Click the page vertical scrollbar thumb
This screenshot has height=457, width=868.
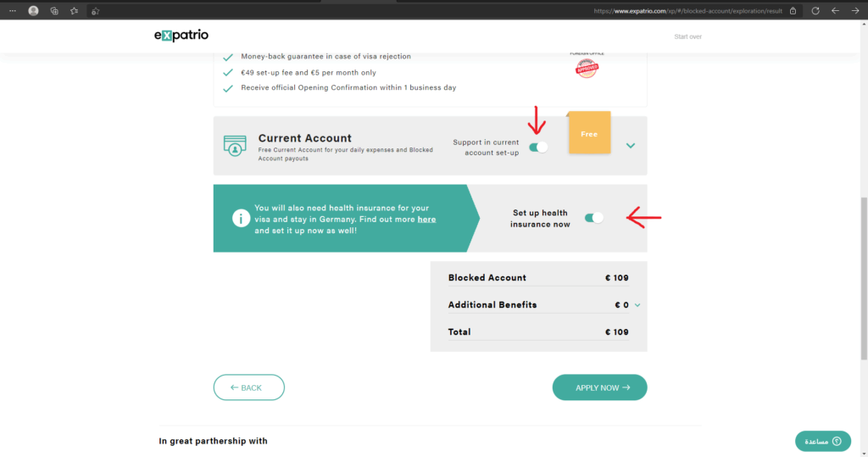click(864, 279)
